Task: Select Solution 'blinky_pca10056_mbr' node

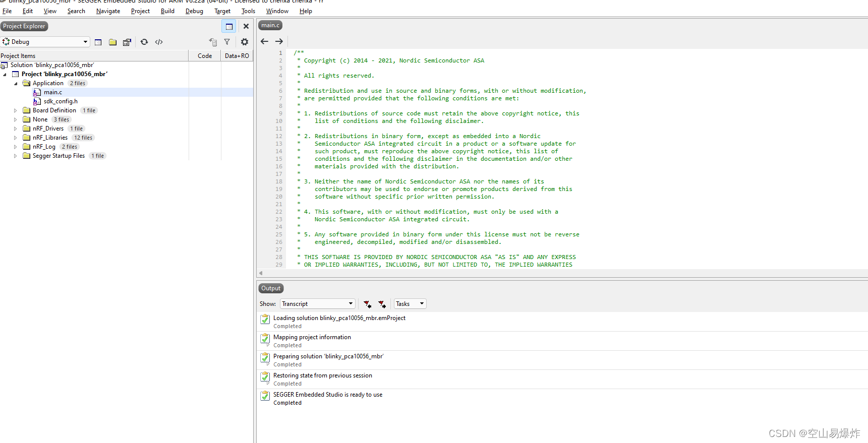Action: pos(52,65)
